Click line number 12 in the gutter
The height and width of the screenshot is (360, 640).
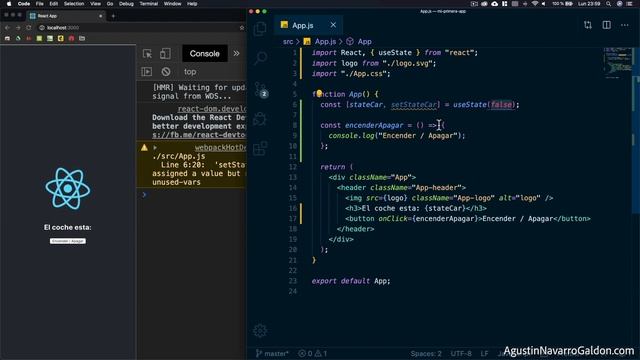click(293, 167)
